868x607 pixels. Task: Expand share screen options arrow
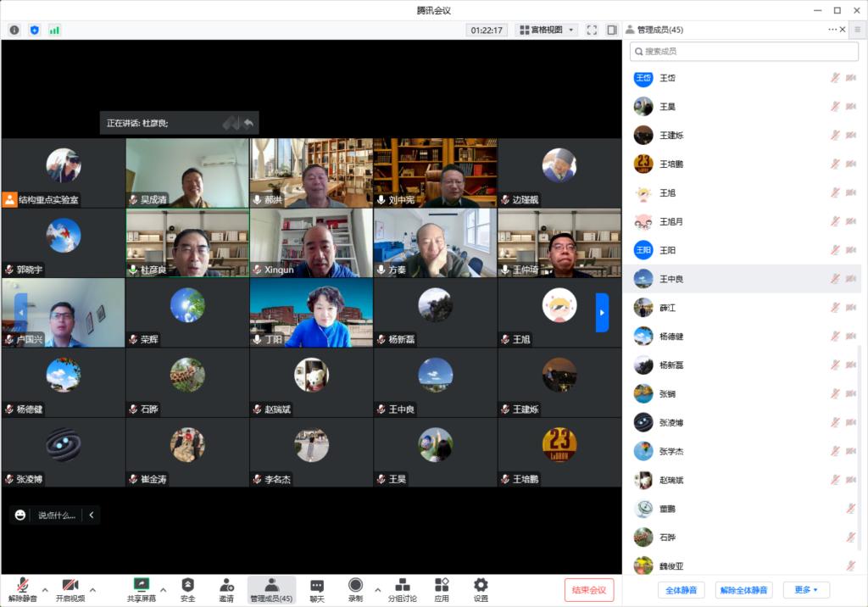point(164,590)
